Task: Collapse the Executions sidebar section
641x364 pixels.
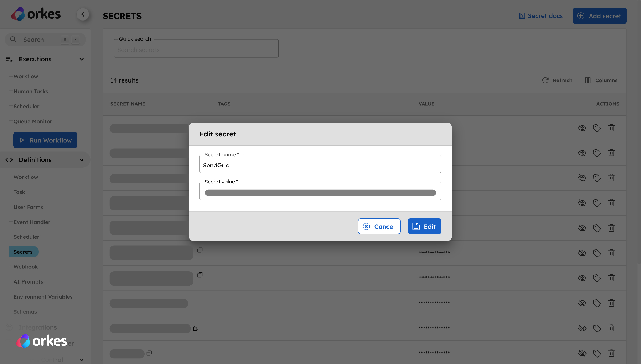Action: point(81,59)
